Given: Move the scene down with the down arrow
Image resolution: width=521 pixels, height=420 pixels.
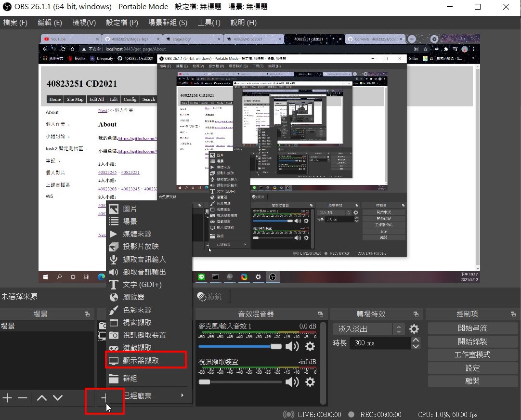Looking at the screenshot, I should pyautogui.click(x=58, y=398).
